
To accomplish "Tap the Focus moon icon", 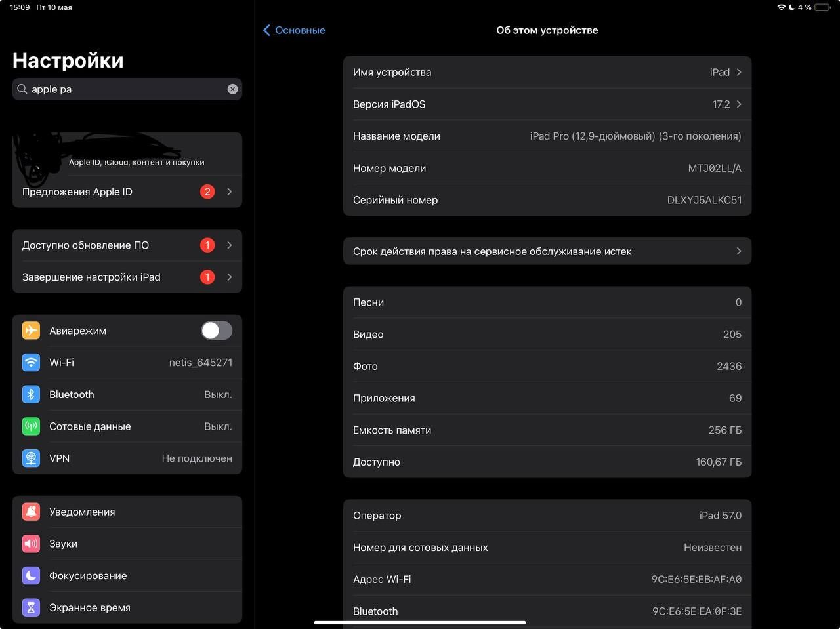I will point(31,576).
